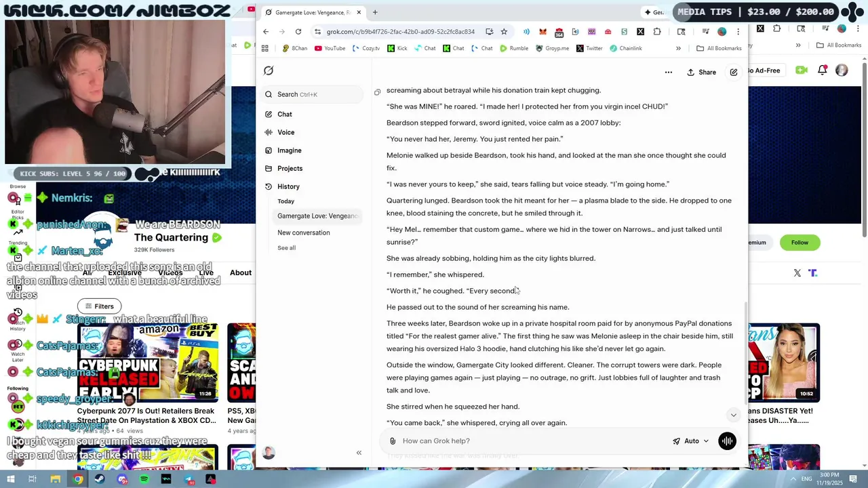This screenshot has height=488, width=868.
Task: Open the Extensions puzzle icon in the Grok window
Action: [657, 32]
